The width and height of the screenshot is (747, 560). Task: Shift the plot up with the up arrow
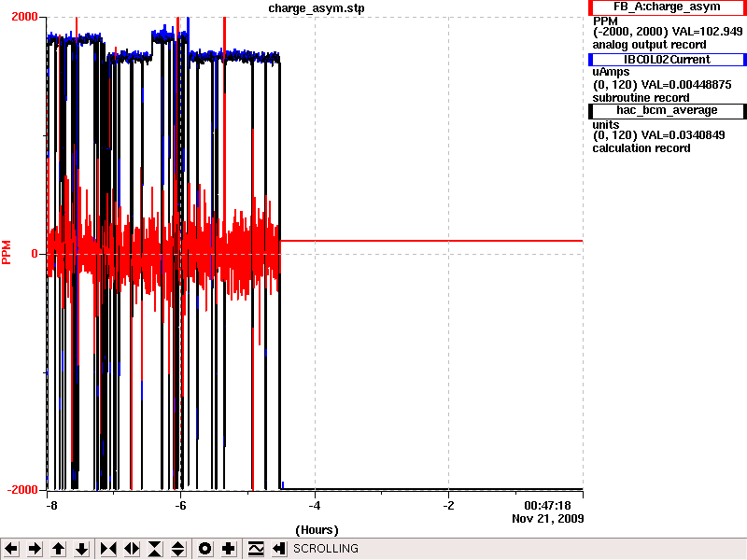(x=58, y=549)
